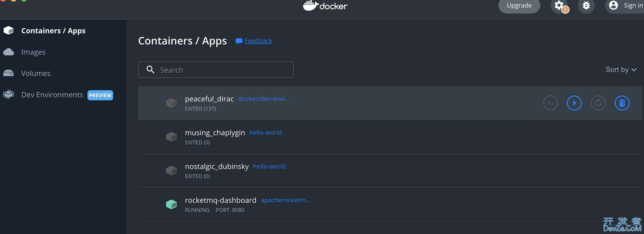Click the Containers cube icon in sidebar
644x234 pixels.
click(x=9, y=30)
